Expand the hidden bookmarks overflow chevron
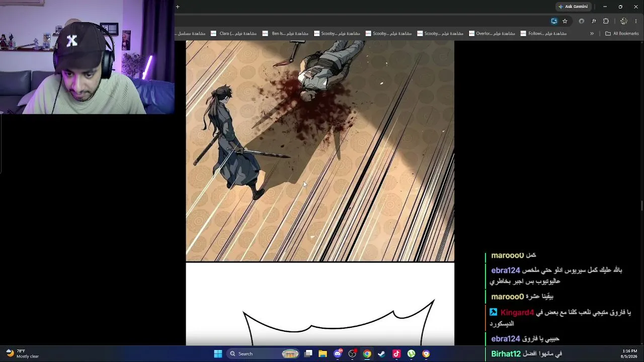 (592, 34)
